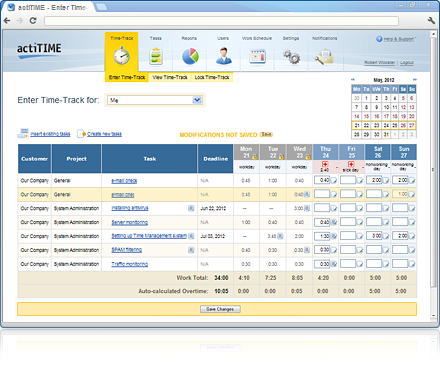Click the sick day icon under Fri 25
Image resolution: width=440 pixels, height=367 pixels.
tap(351, 164)
